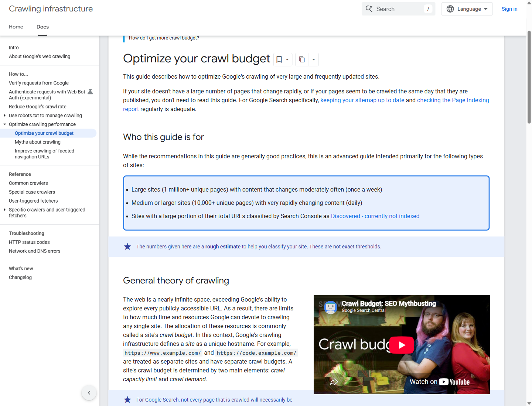Focus the Search input field
532x406 pixels.
pos(398,9)
